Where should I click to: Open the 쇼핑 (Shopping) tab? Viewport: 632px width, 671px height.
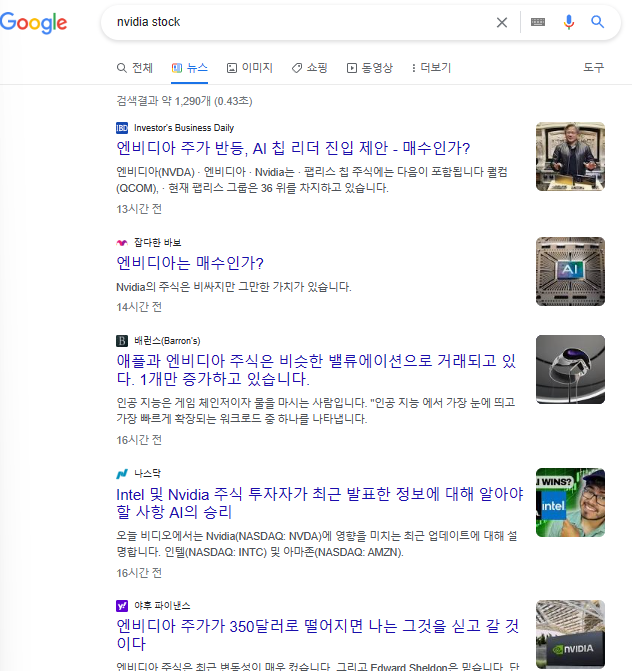click(309, 68)
